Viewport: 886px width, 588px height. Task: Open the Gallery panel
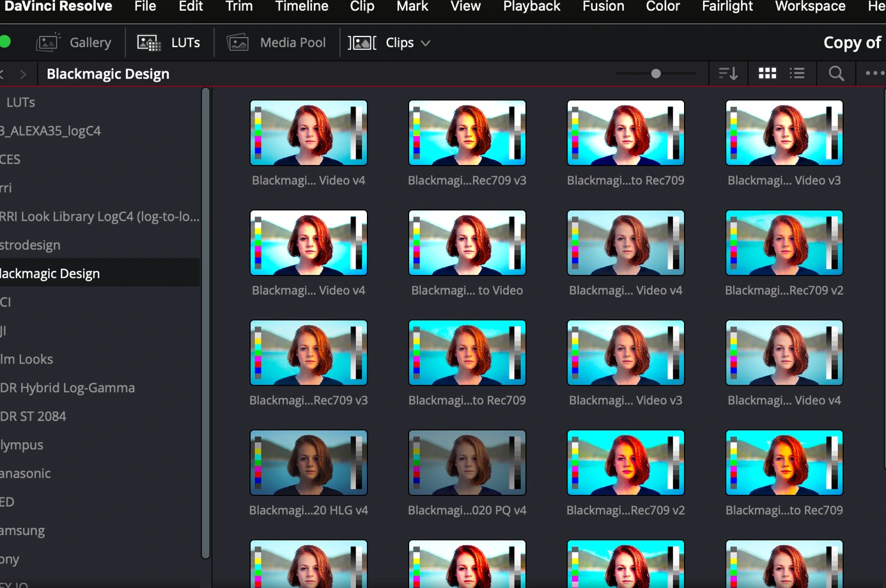pos(75,42)
